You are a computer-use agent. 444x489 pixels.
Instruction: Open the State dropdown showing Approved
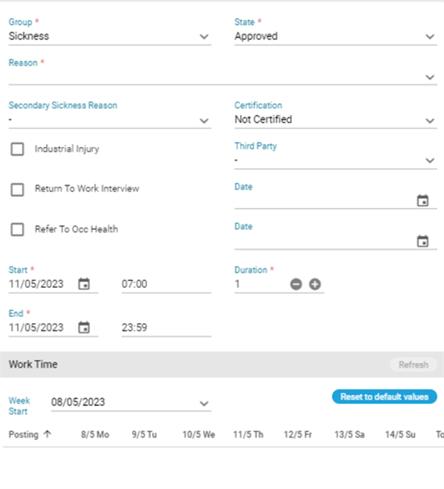pos(336,36)
